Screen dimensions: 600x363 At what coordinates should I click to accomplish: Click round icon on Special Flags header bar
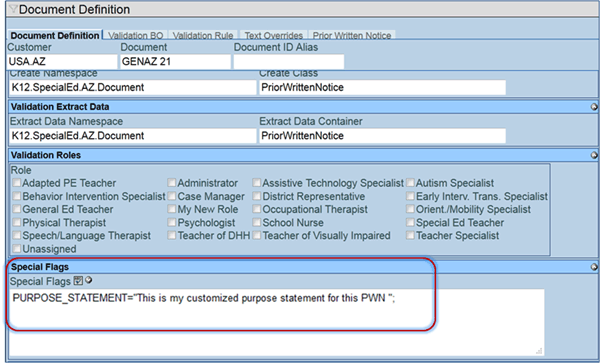click(x=594, y=267)
